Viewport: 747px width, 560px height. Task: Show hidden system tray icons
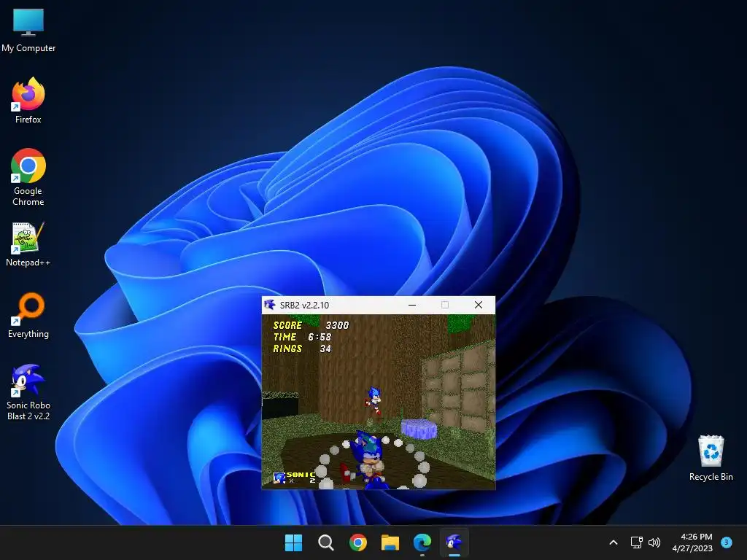pyautogui.click(x=614, y=542)
